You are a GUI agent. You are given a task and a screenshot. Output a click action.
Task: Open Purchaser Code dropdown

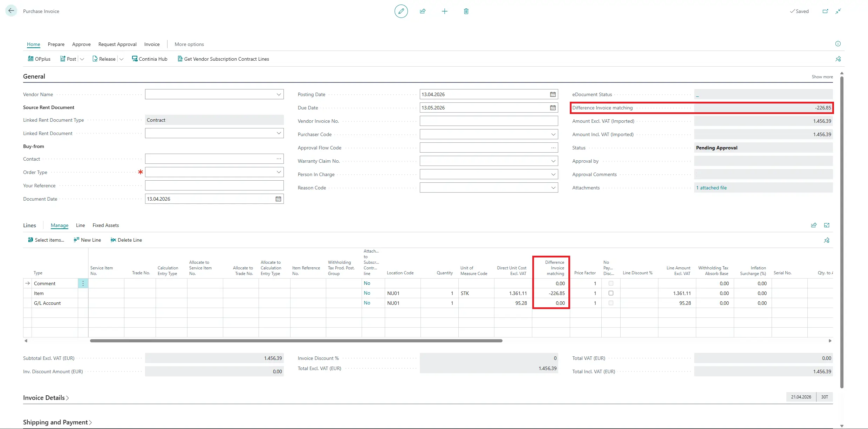click(x=553, y=134)
